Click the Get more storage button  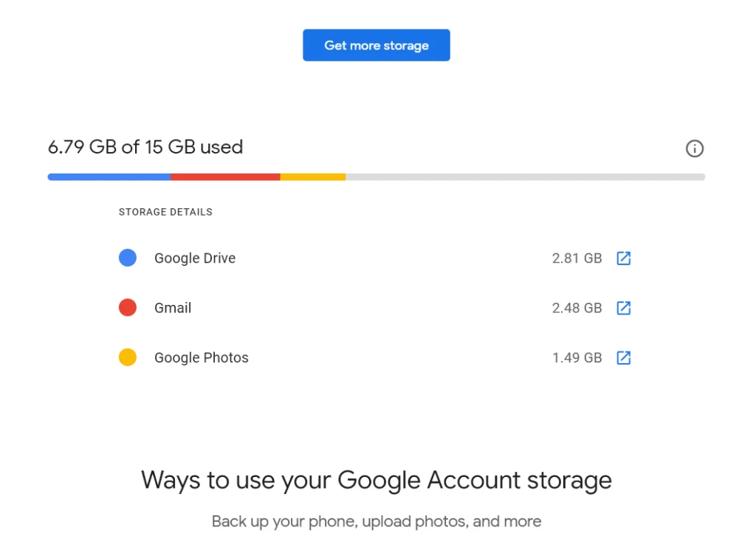click(x=376, y=45)
